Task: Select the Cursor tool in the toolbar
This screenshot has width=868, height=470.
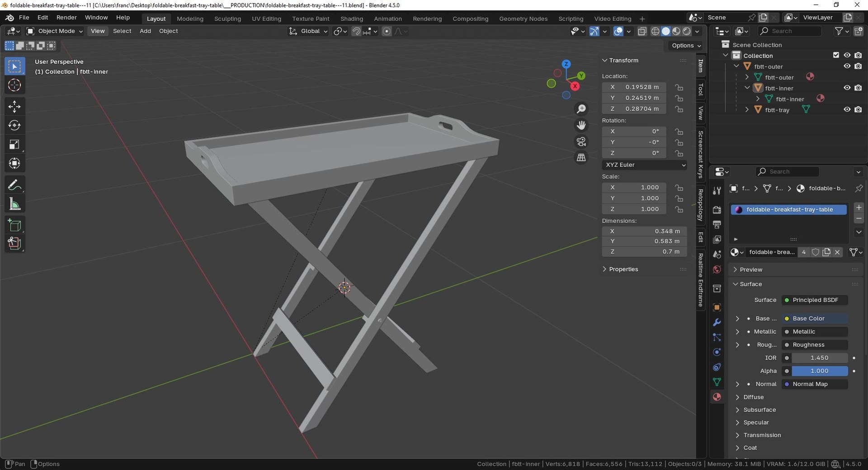Action: click(14, 85)
